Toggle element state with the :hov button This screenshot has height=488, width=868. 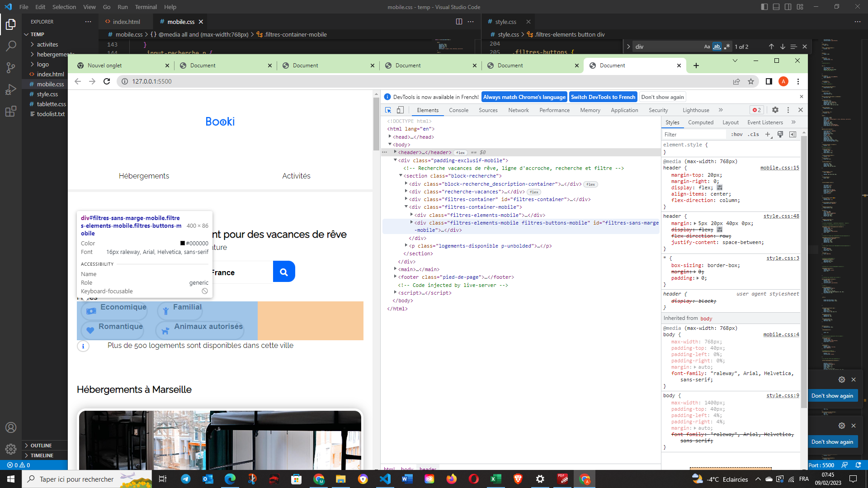[x=736, y=134]
